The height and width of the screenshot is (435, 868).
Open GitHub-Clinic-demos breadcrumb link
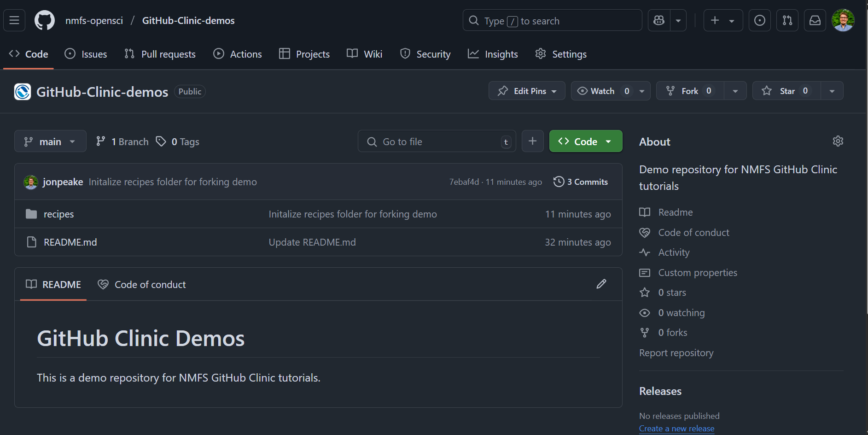[188, 20]
